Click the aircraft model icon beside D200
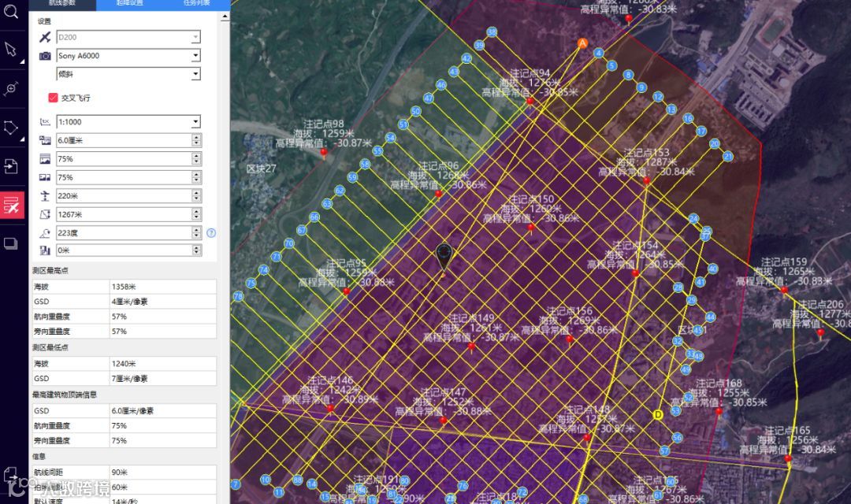This screenshot has height=504, width=851. point(45,37)
